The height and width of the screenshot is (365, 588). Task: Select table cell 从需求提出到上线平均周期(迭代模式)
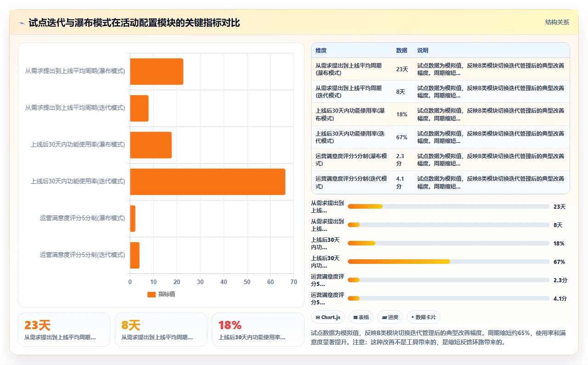(x=352, y=91)
